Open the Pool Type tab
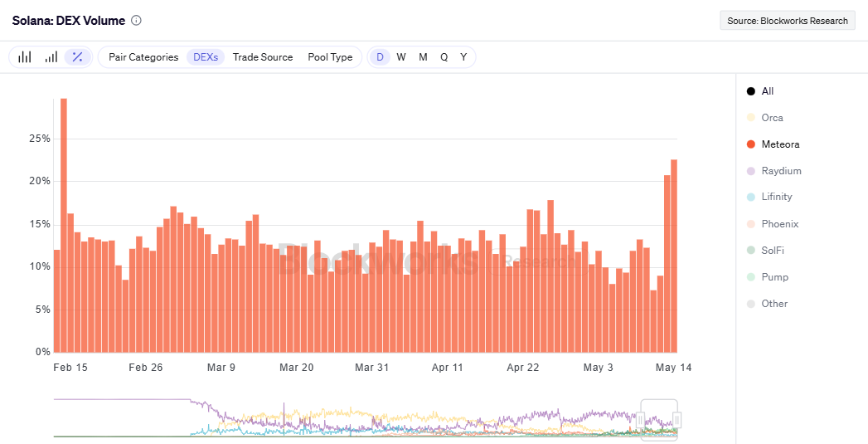 coord(330,57)
